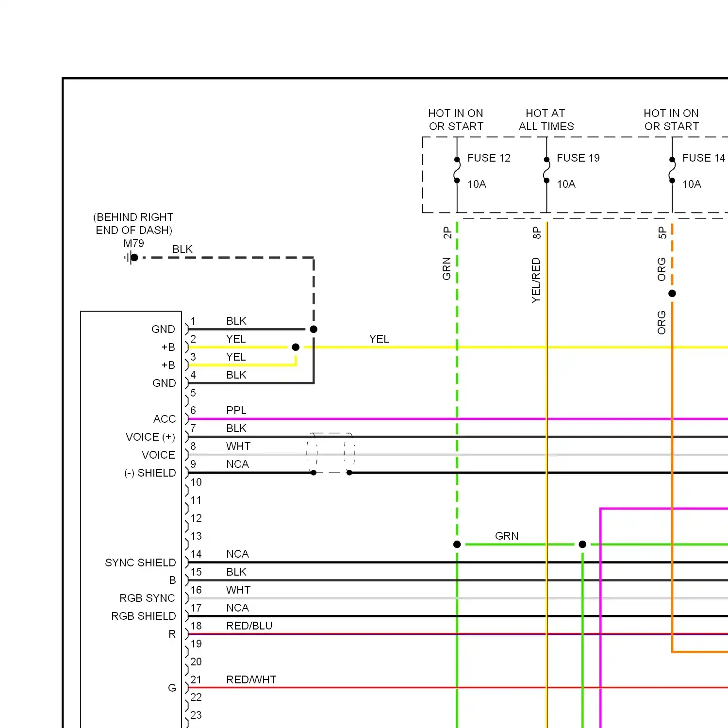Select the BEHIND RIGHT END OF DASH note

[x=133, y=223]
